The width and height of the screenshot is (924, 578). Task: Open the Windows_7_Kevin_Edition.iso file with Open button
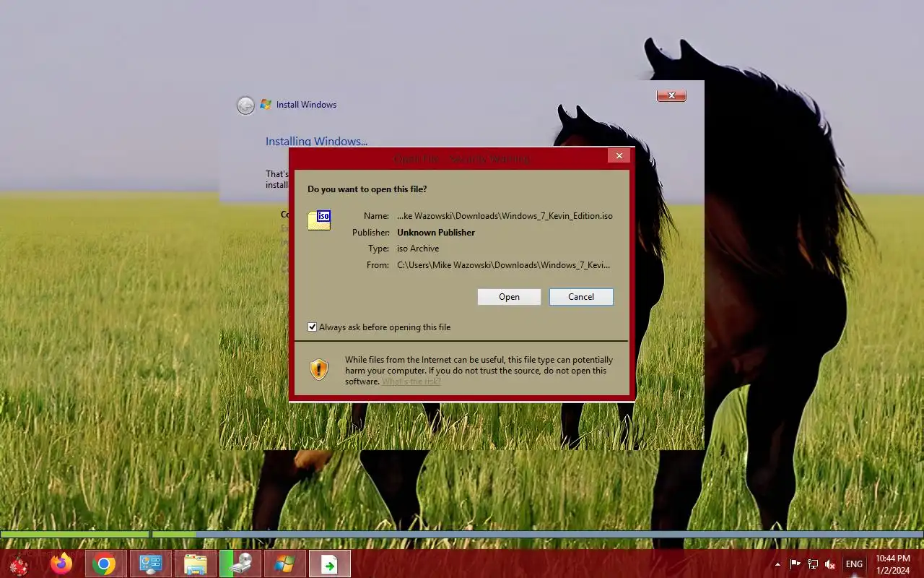pos(509,297)
